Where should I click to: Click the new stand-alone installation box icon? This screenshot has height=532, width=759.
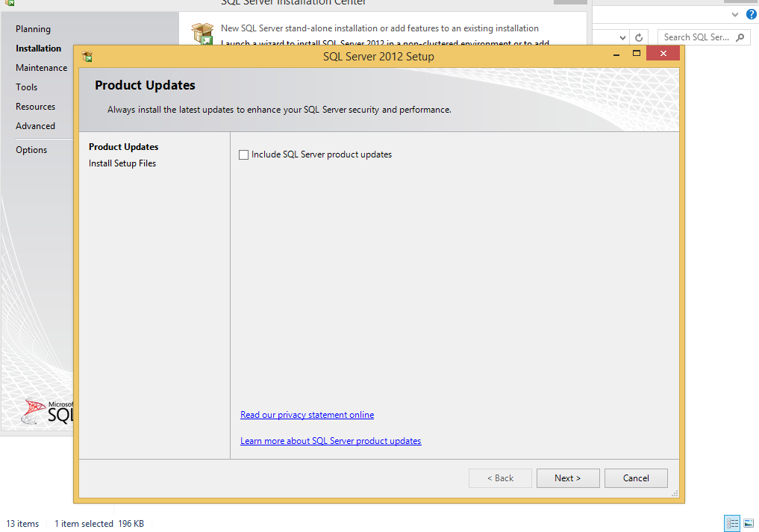point(202,34)
